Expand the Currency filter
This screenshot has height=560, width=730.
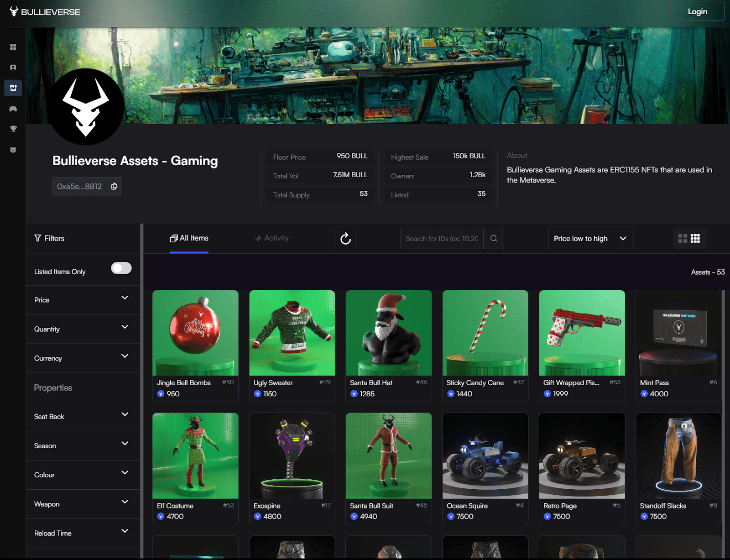[x=83, y=358]
